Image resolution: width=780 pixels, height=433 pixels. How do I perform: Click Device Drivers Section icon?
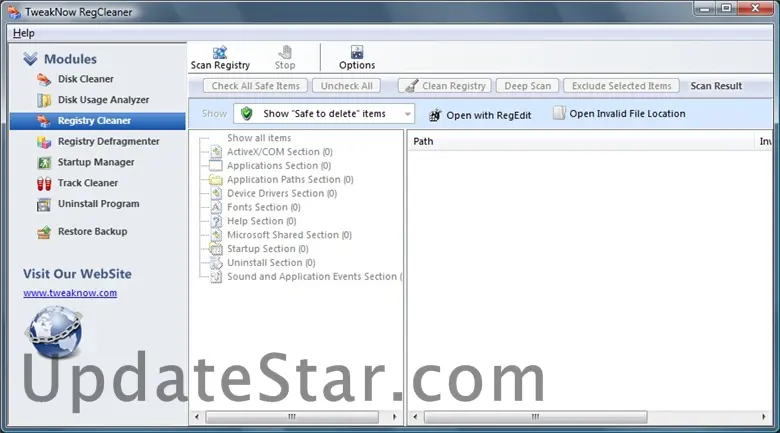216,194
